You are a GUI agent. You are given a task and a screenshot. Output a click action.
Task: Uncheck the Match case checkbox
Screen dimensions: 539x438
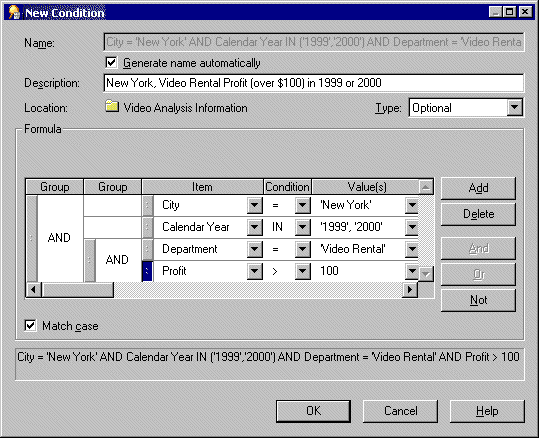click(30, 325)
